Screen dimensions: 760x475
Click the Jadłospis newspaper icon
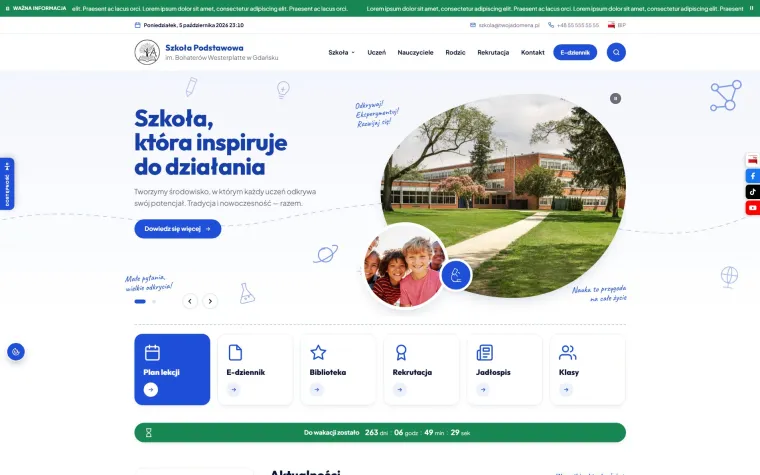[x=485, y=352]
